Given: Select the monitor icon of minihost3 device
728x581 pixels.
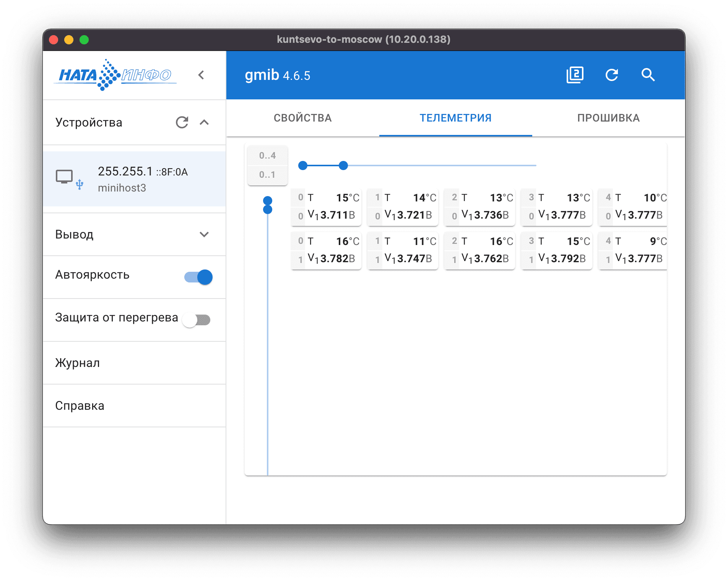Looking at the screenshot, I should coord(64,177).
